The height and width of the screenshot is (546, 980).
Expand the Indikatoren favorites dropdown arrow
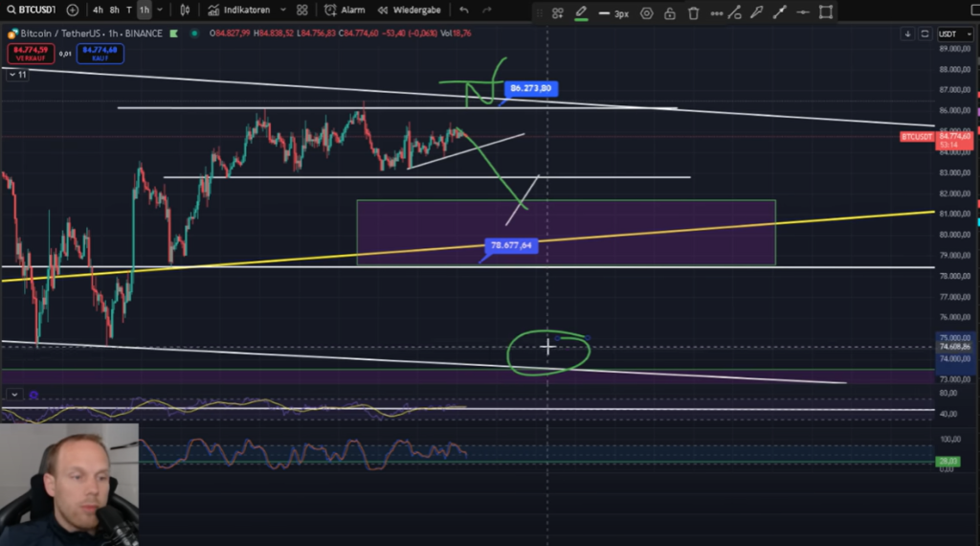pyautogui.click(x=283, y=10)
